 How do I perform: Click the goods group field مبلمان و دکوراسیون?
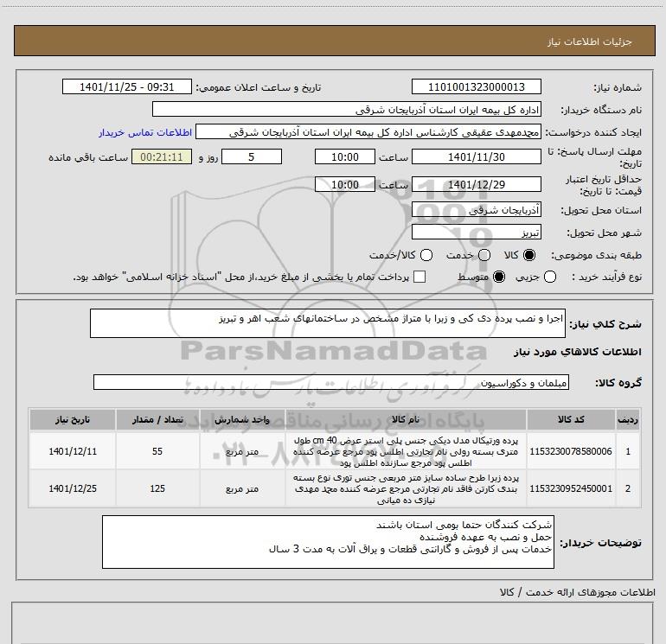click(331, 382)
